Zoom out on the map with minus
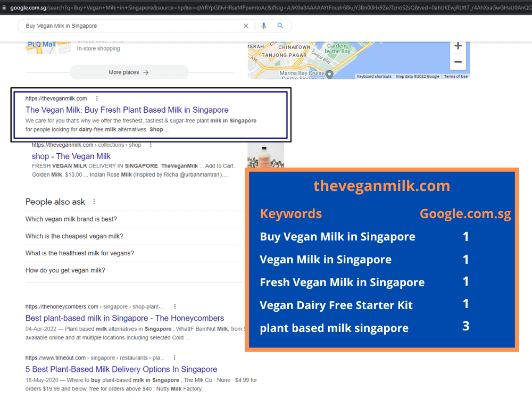 coord(458,62)
